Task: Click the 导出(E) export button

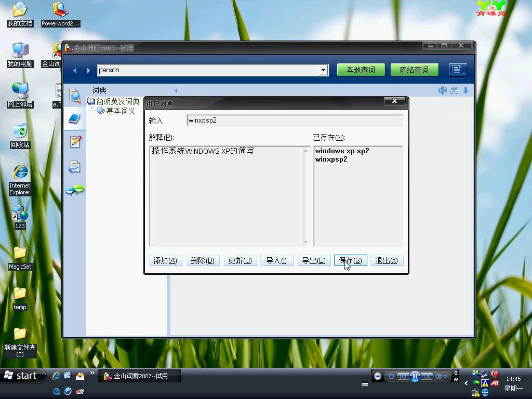Action: pyautogui.click(x=314, y=261)
